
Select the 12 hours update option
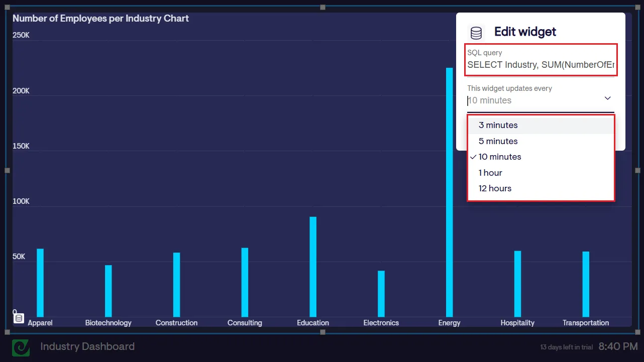click(x=495, y=189)
